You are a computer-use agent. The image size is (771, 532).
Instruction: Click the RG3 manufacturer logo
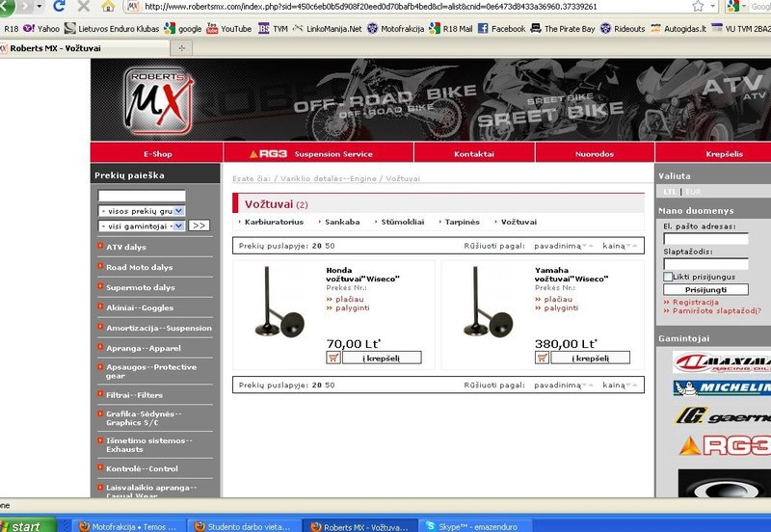(725, 446)
